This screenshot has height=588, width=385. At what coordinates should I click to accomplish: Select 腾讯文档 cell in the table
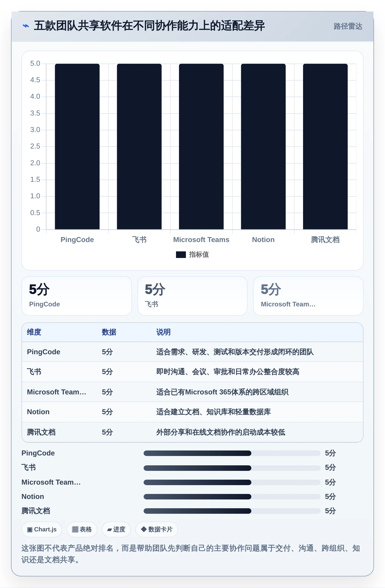[41, 432]
